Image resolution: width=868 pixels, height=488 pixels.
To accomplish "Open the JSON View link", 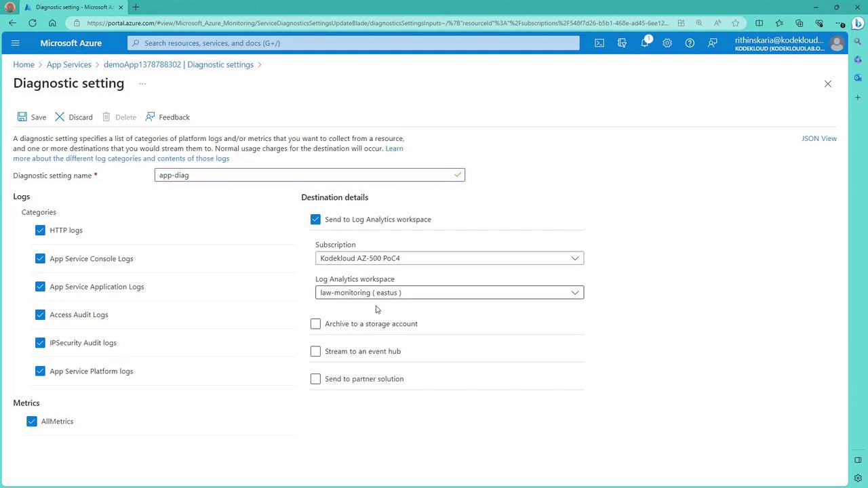I will [x=819, y=138].
